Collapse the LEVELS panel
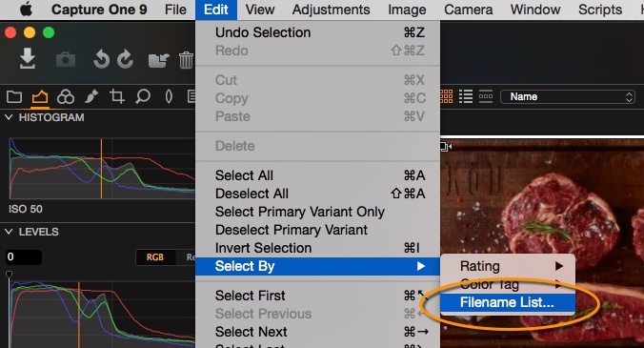Screen dimensions: 644x348 9,232
